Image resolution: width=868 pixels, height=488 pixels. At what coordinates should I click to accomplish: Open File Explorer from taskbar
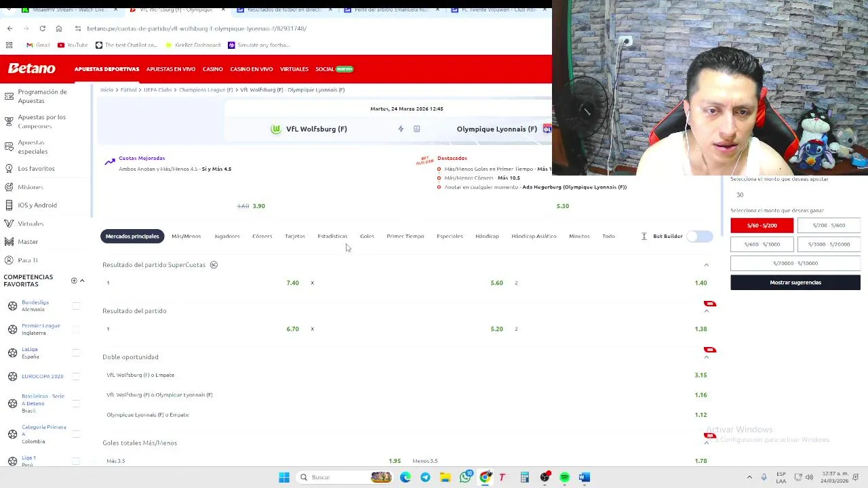click(x=445, y=477)
